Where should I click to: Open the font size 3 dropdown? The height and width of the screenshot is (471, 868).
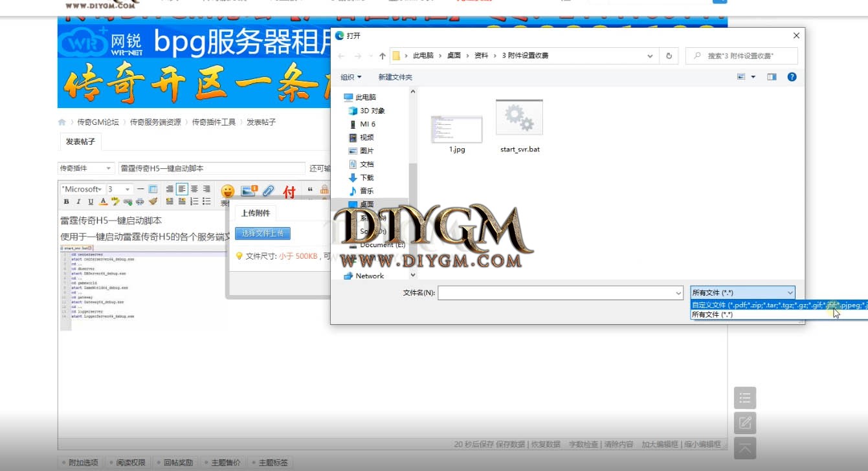[120, 189]
